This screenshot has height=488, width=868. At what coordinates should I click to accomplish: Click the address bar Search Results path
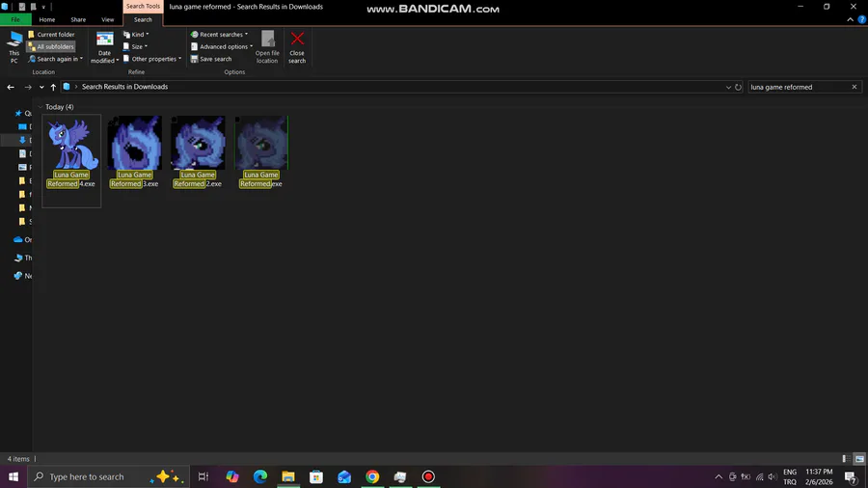click(124, 87)
